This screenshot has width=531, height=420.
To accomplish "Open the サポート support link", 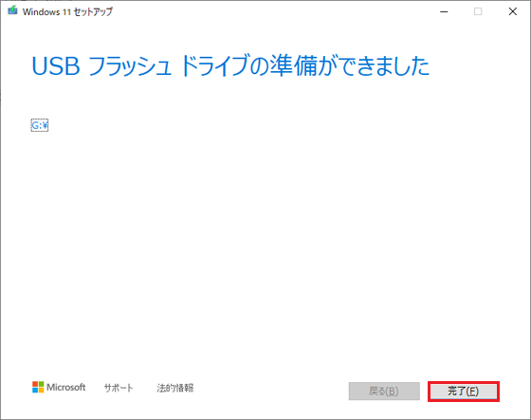I will coord(119,388).
